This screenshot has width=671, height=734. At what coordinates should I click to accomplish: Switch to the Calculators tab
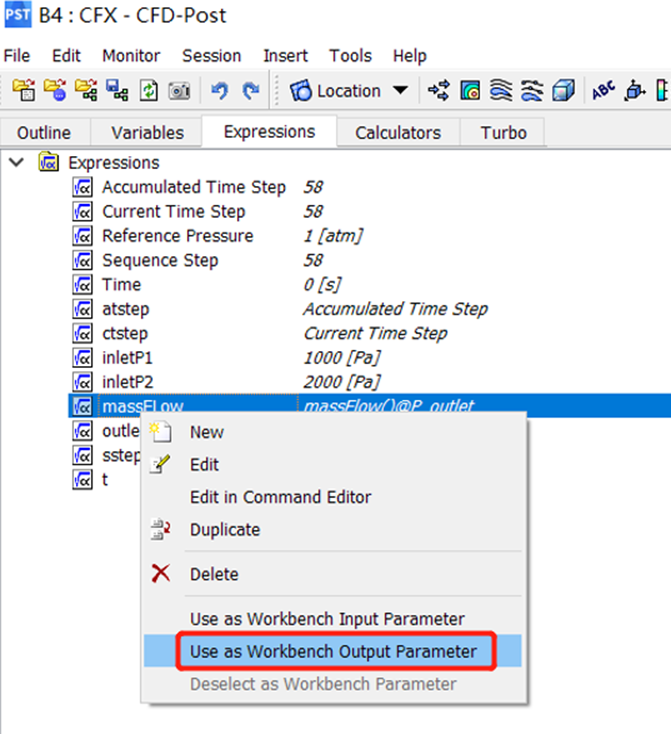point(398,133)
